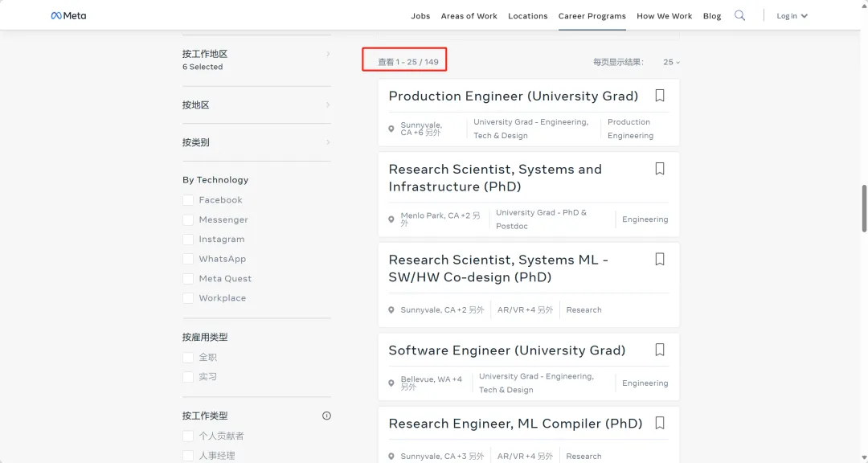Click location pin next to Menlo Park
868x463 pixels.
391,219
